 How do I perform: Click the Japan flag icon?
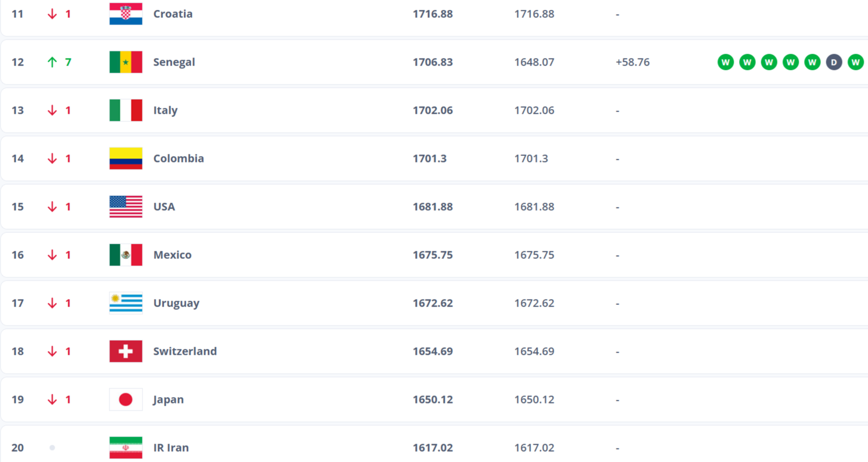(126, 400)
